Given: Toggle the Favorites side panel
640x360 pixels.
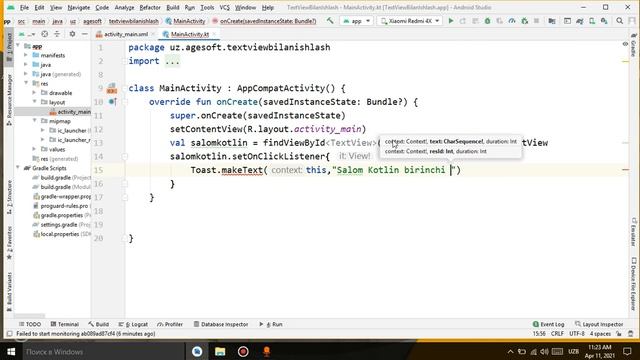Looking at the screenshot, I should click(x=9, y=243).
